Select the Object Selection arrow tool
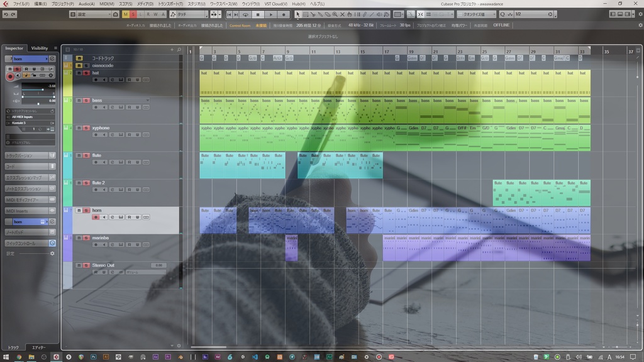644x362 pixels. pyautogui.click(x=297, y=14)
